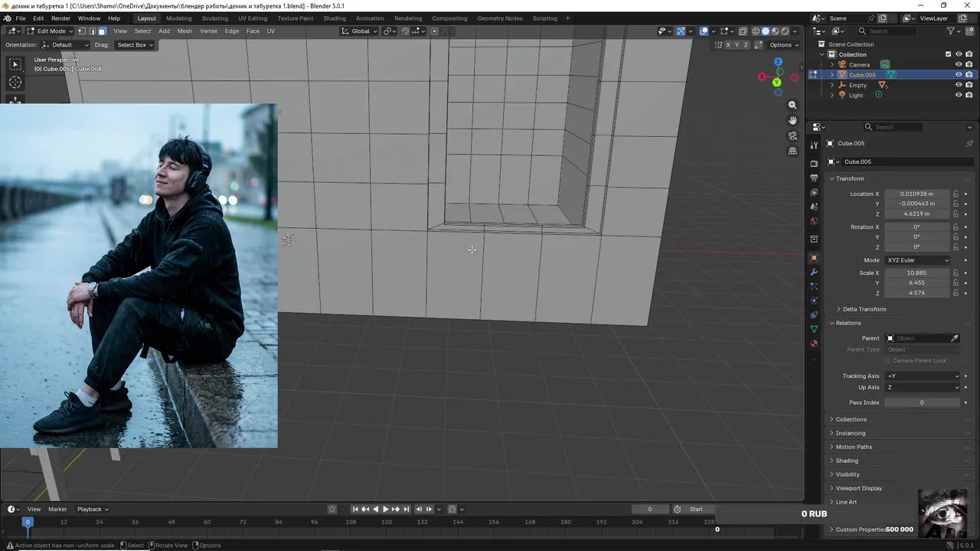Open Orientation Default dropdown

pyautogui.click(x=65, y=45)
